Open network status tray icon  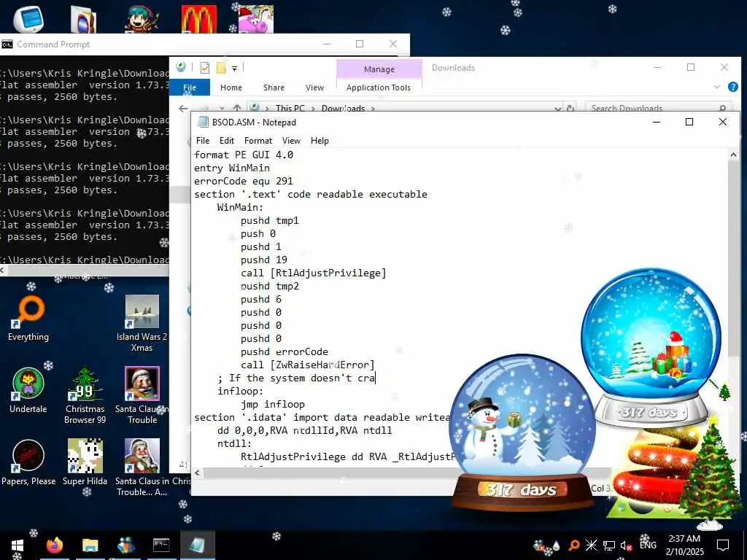(x=609, y=545)
